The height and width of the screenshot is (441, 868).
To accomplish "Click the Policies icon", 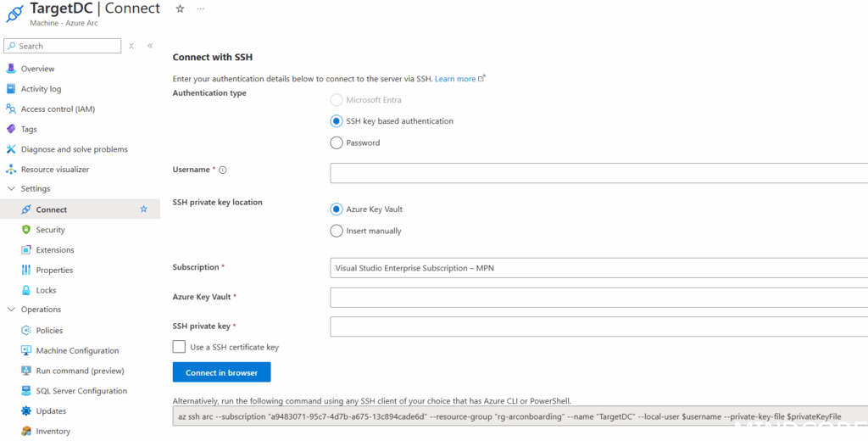I will point(26,330).
